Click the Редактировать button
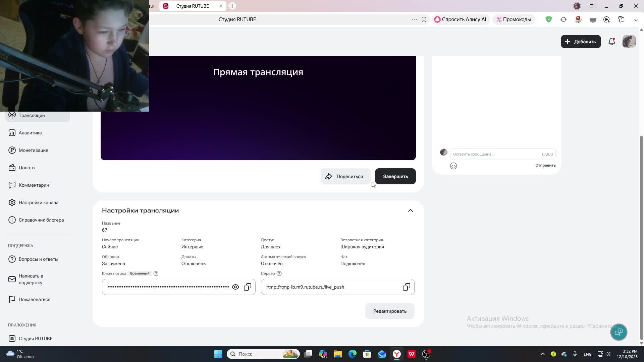 390,311
